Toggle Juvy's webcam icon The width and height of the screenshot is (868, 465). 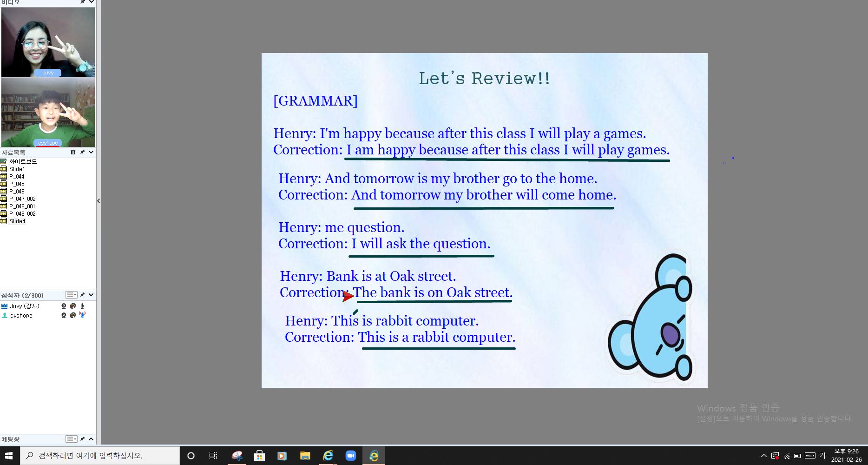(x=64, y=306)
